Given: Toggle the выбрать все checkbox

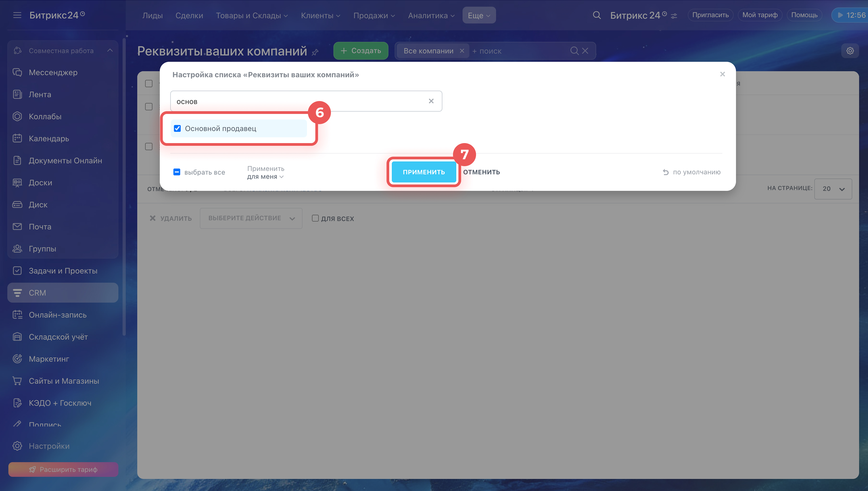Looking at the screenshot, I should pyautogui.click(x=177, y=172).
